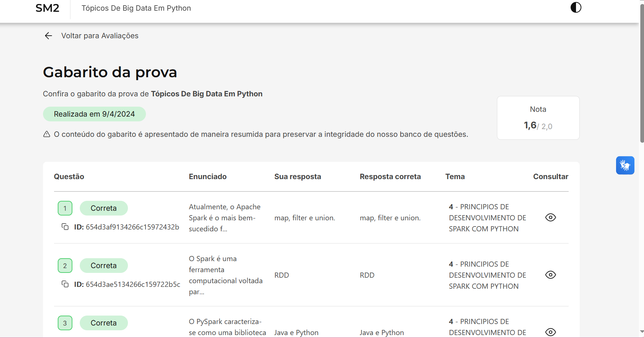Screen dimensions: 644x338
Task: Click question number 1 badge
Action: coord(65,208)
